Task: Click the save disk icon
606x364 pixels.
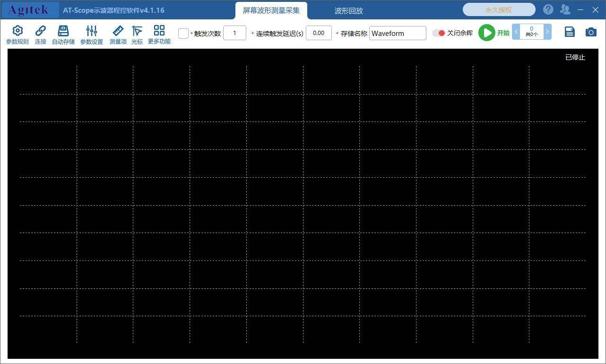Action: [x=570, y=32]
